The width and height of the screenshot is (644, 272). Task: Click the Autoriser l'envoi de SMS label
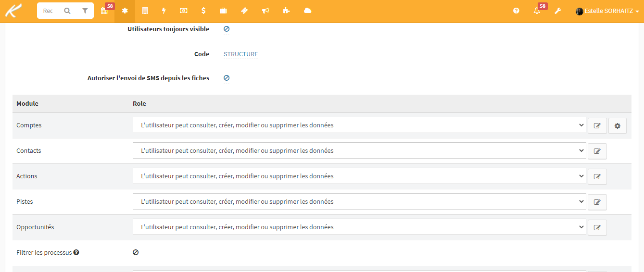click(148, 78)
